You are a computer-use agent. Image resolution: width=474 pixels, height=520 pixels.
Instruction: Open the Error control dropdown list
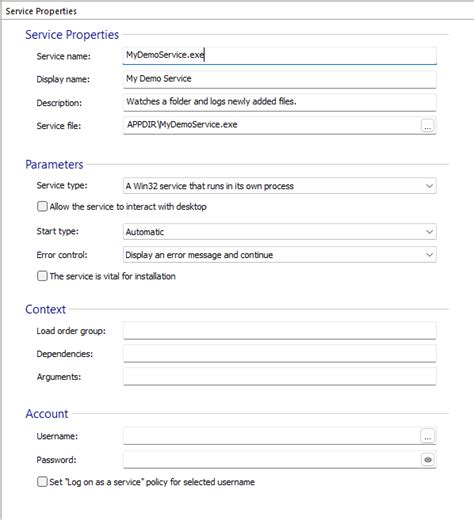(279, 255)
